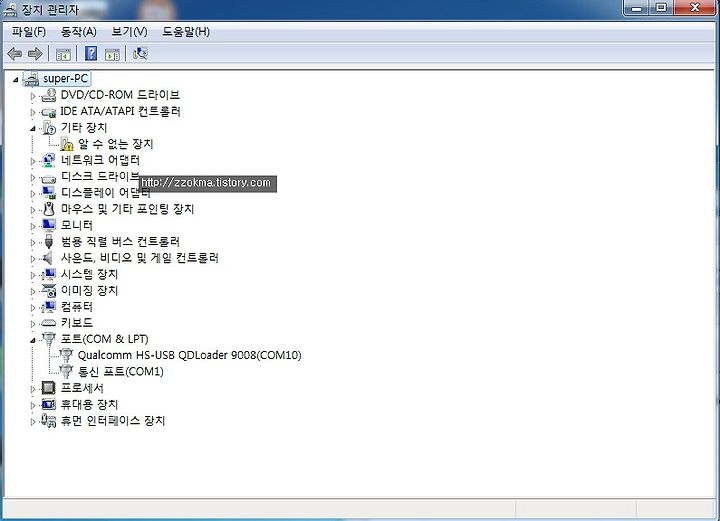This screenshot has width=720, height=521.
Task: Click the keyboard icon beside 키보드
Action: 49,323
